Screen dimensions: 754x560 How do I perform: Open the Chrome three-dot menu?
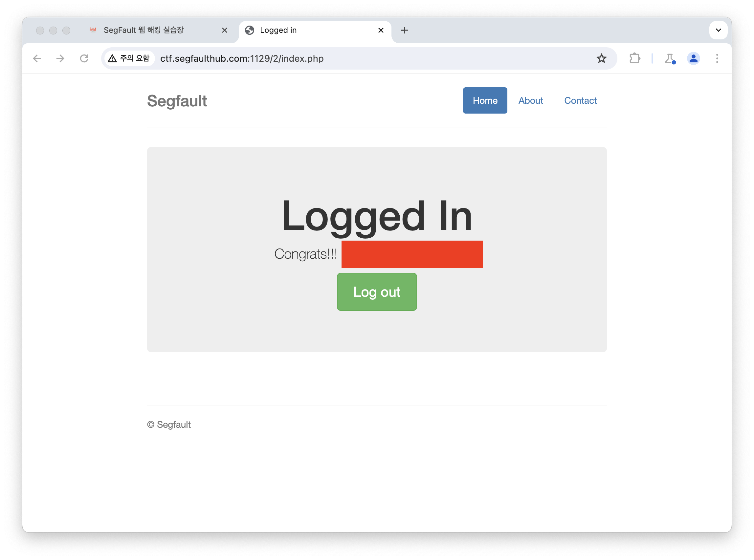[717, 58]
